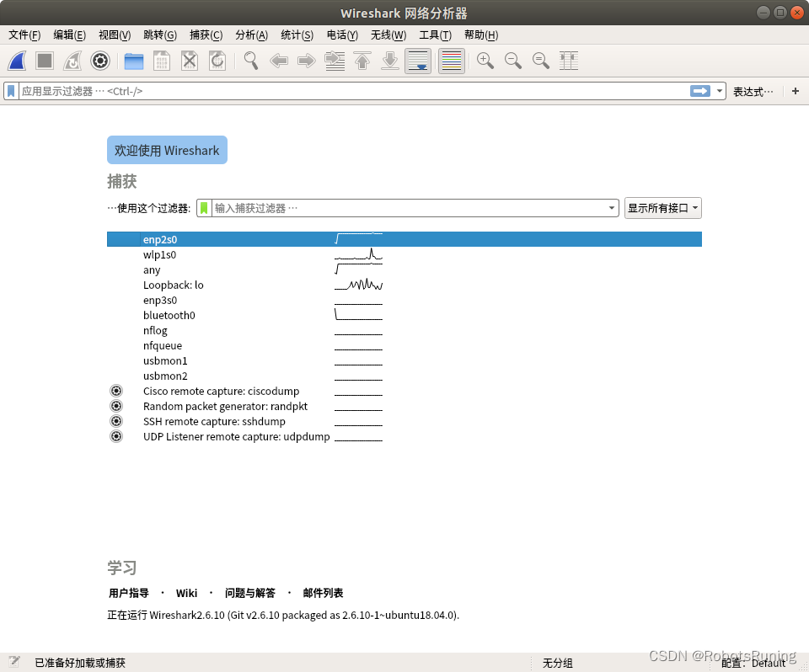Open settings icon for Cisco remote capture
The height and width of the screenshot is (672, 809).
[116, 391]
